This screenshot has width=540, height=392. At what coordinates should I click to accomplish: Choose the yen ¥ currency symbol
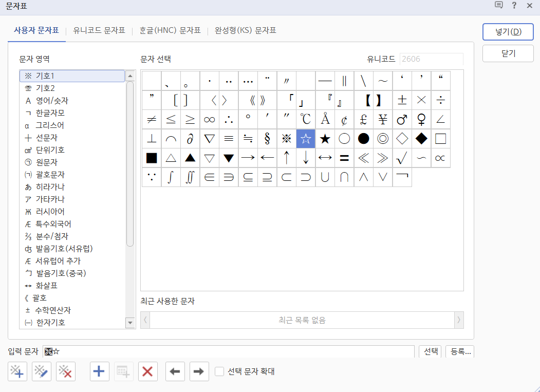pyautogui.click(x=383, y=120)
